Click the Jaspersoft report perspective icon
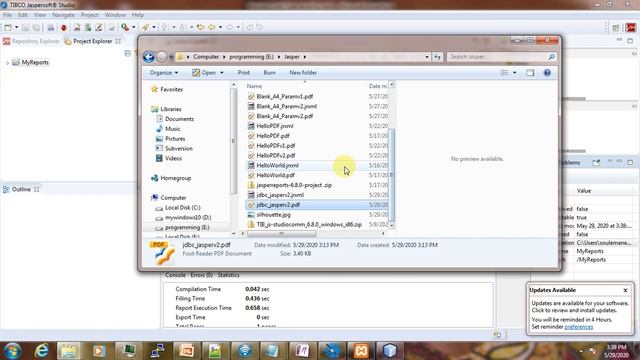The width and height of the screenshot is (640, 360). 631,27
